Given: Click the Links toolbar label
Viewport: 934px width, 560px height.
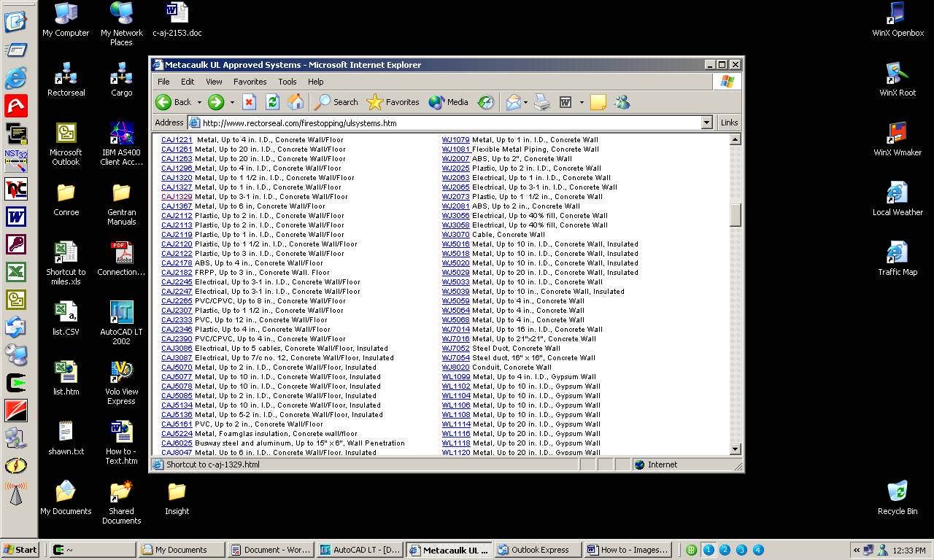Looking at the screenshot, I should click(729, 122).
